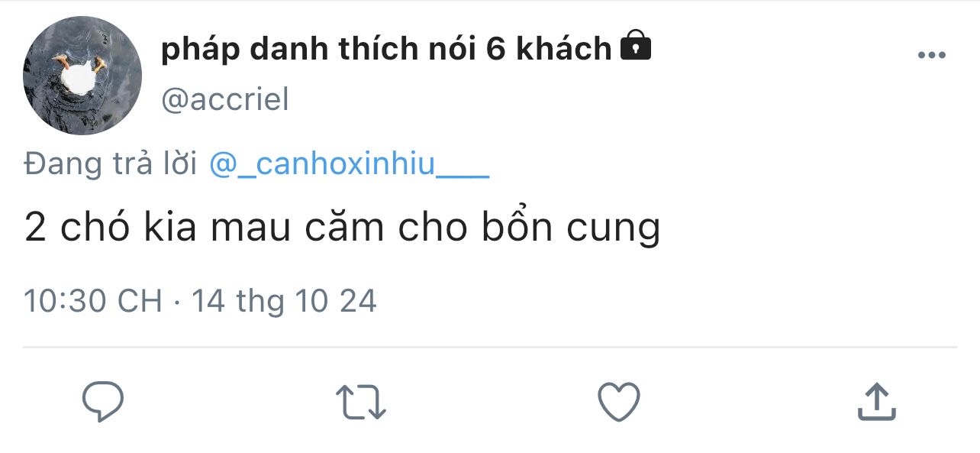Like the tweet with the heart icon
Viewport: 980px width, 453px height.
pos(619,402)
